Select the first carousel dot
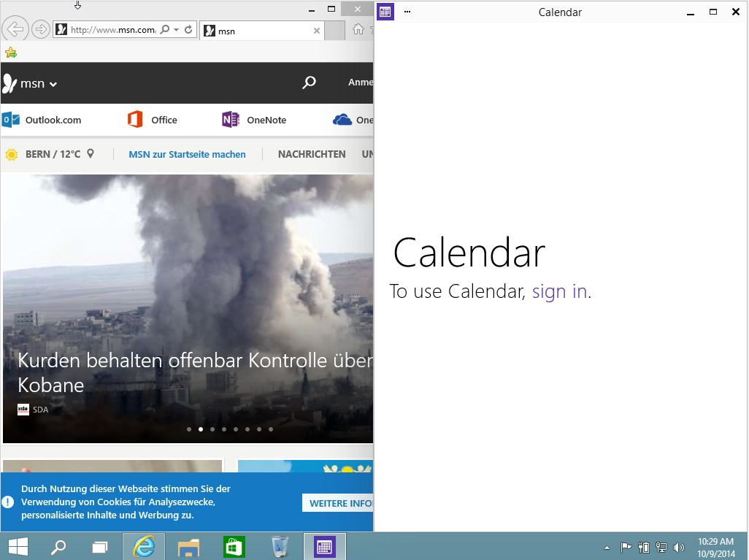Screen dimensions: 749x560 pyautogui.click(x=189, y=429)
